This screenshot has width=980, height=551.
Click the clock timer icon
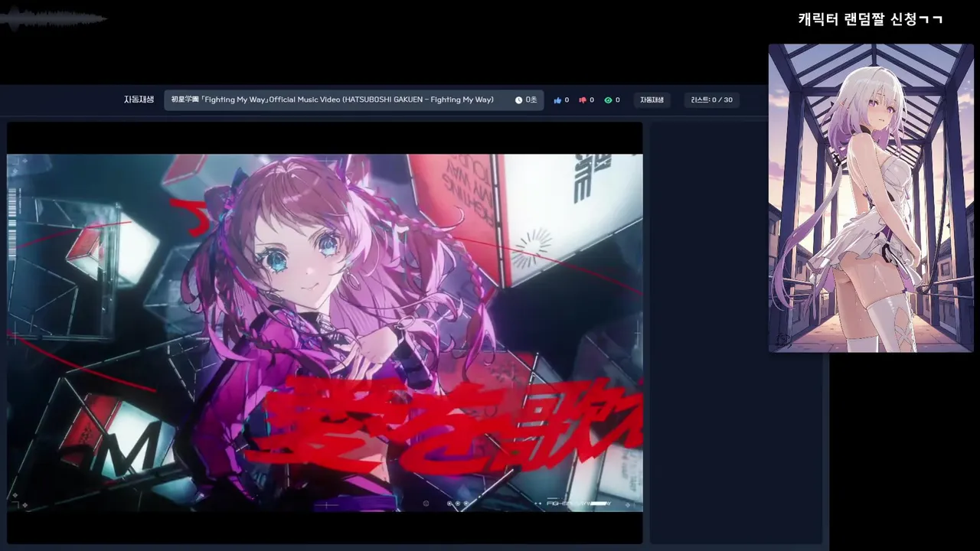(x=518, y=100)
